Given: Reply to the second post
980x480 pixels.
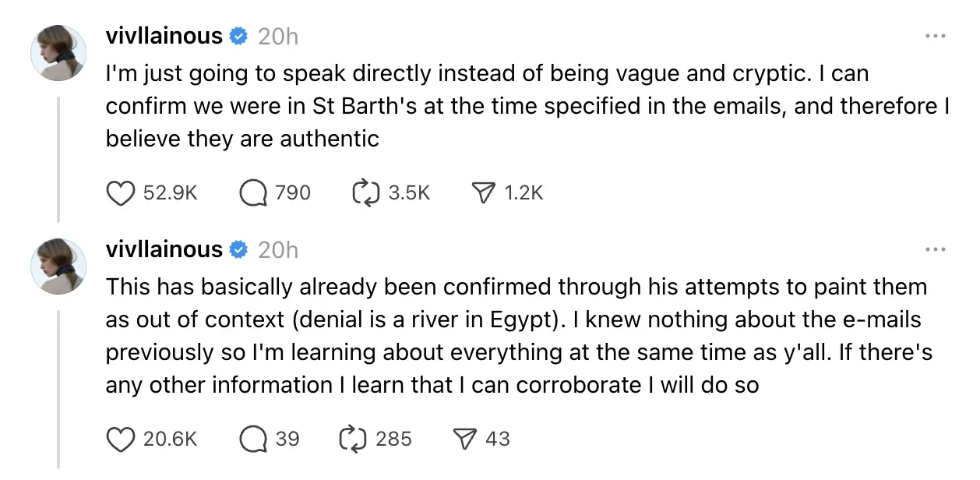Looking at the screenshot, I should 252,439.
